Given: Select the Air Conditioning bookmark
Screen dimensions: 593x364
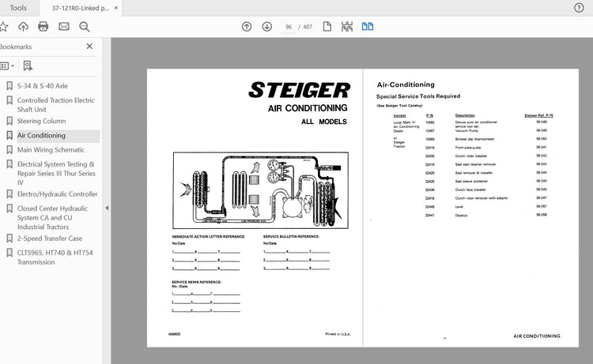Looking at the screenshot, I should [x=41, y=135].
